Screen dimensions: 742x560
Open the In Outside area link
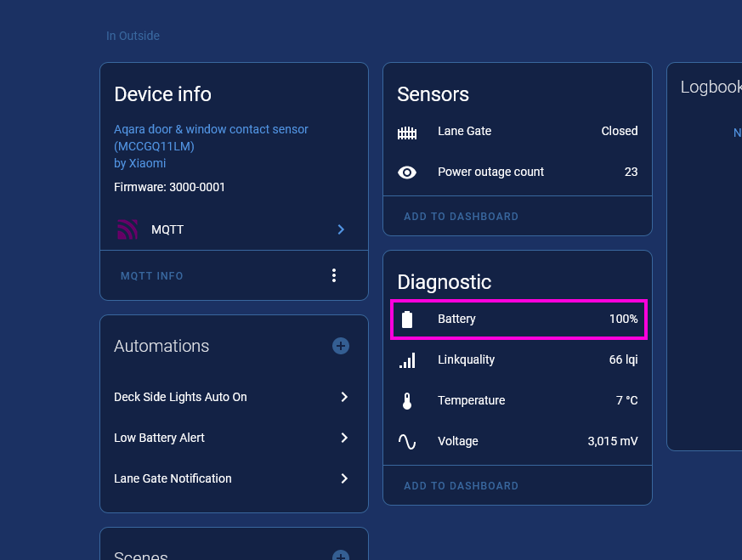tap(133, 36)
